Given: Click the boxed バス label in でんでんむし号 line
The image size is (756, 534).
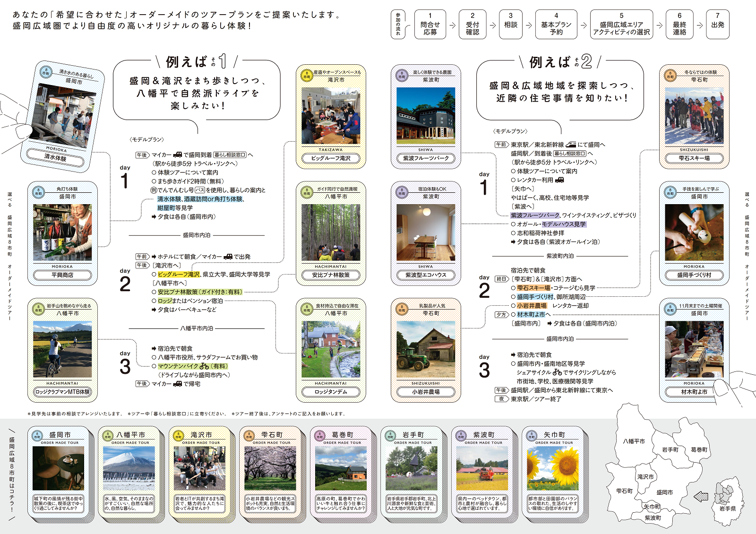Looking at the screenshot, I should [200, 190].
